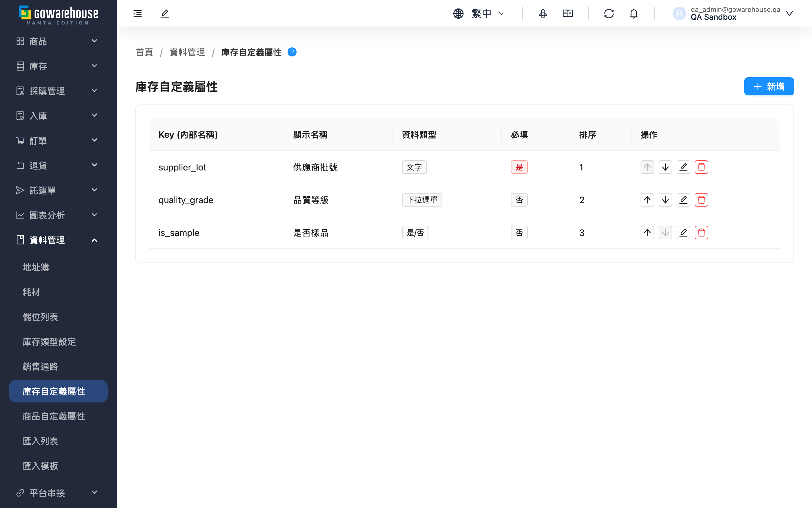The width and height of the screenshot is (812, 508).
Task: Click the refresh sync icon
Action: 609,14
